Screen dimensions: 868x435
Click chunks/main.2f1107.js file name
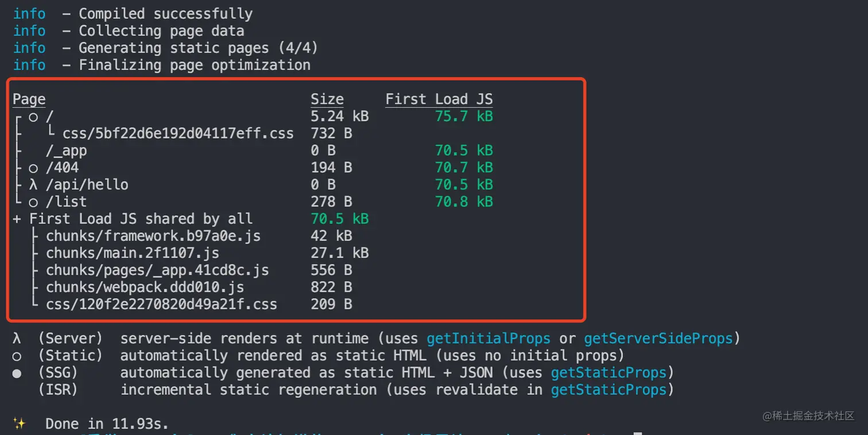(x=133, y=253)
